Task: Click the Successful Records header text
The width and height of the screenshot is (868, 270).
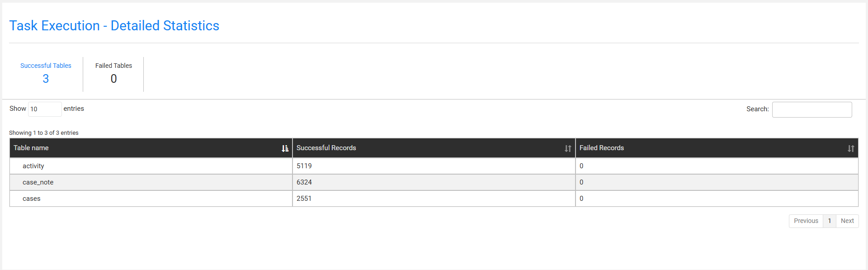Action: click(326, 148)
